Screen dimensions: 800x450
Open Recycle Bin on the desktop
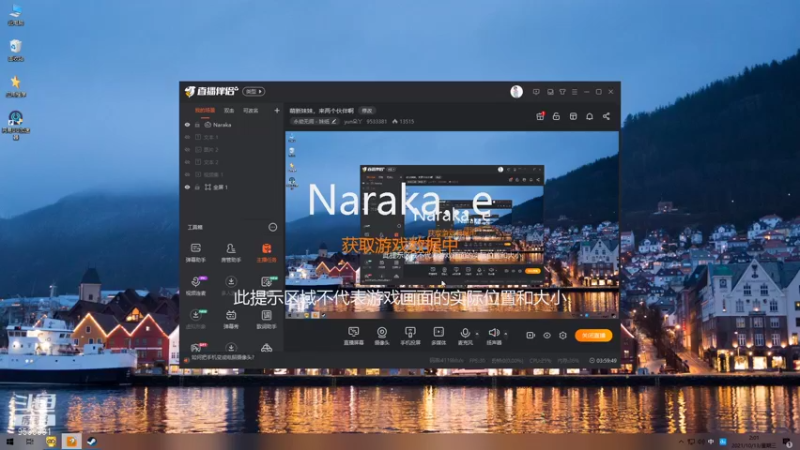click(15, 50)
